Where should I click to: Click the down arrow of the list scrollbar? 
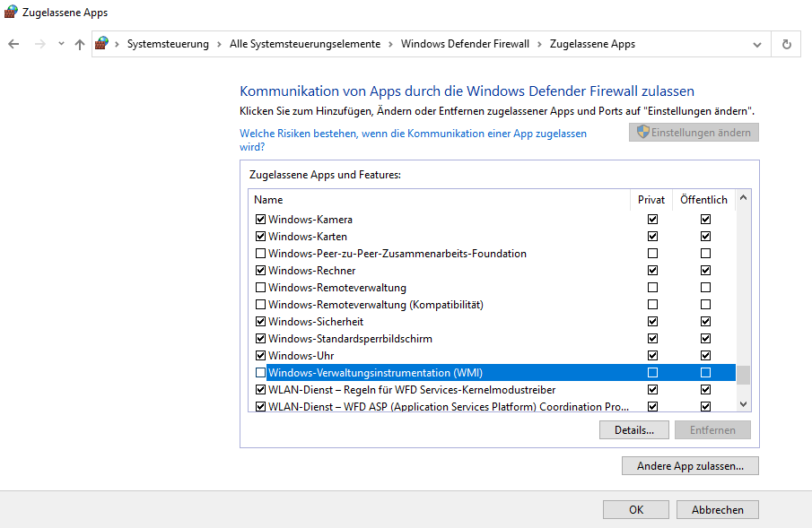(x=742, y=403)
